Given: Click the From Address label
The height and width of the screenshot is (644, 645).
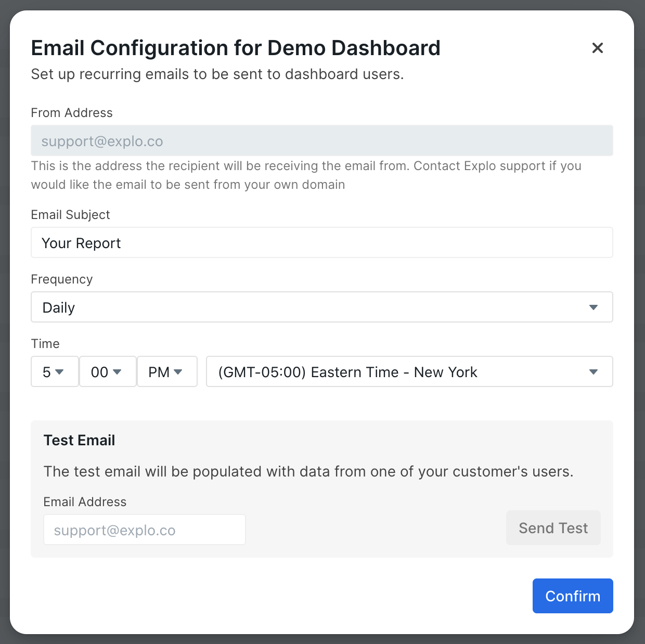Looking at the screenshot, I should tap(72, 113).
